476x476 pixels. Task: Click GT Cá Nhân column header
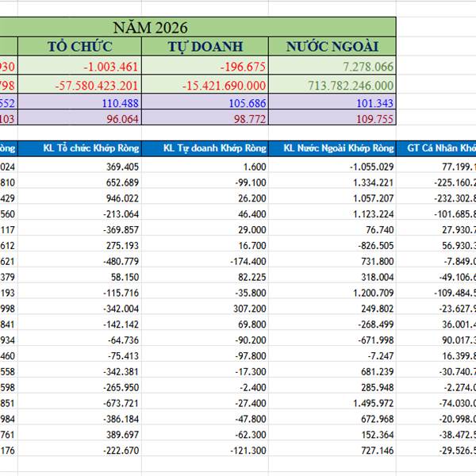436,148
